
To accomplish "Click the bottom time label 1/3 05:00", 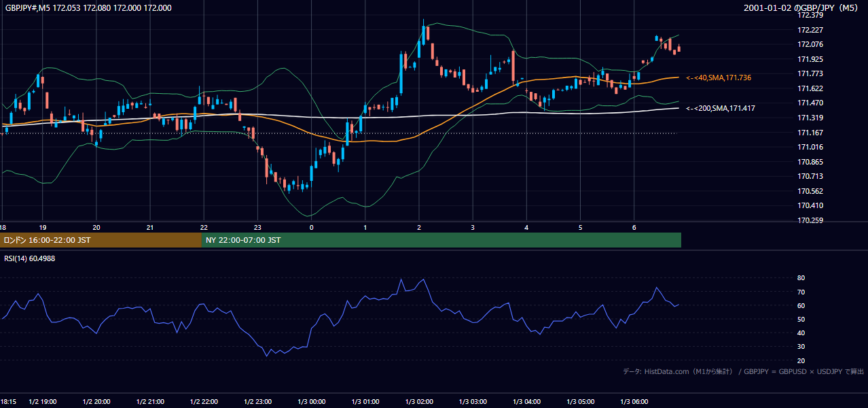I will [x=581, y=402].
